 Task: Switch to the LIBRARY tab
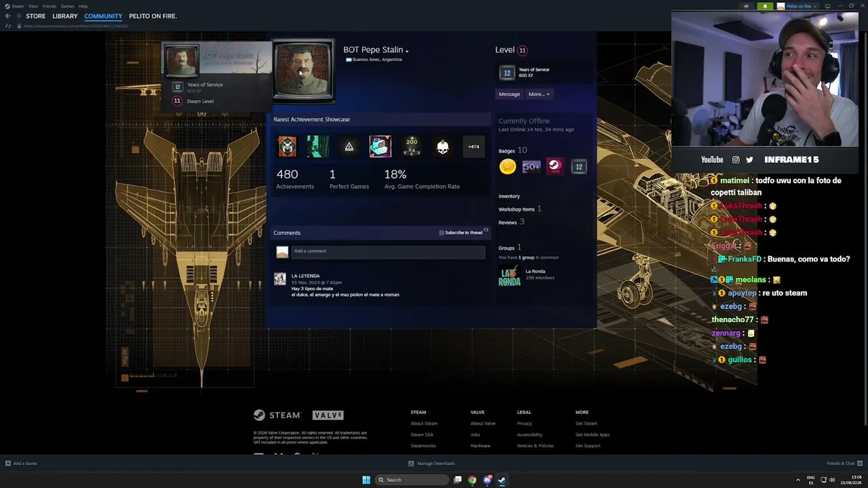65,16
